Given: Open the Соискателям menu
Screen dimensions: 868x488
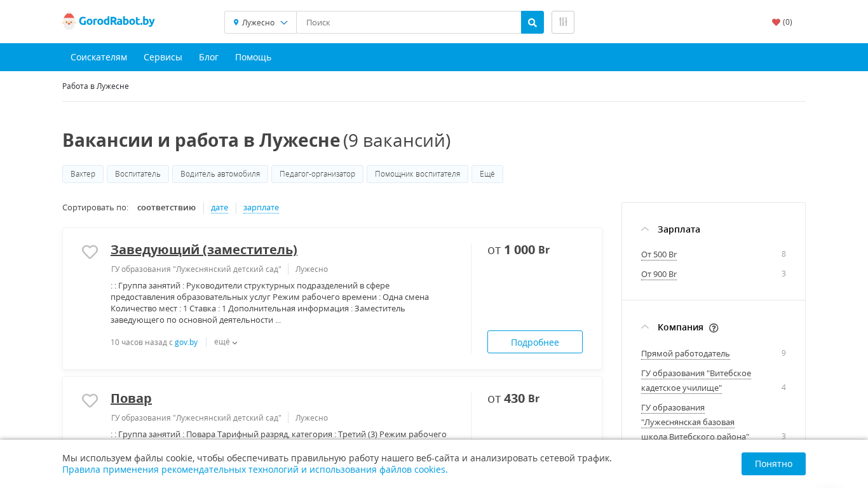Looking at the screenshot, I should (x=98, y=57).
